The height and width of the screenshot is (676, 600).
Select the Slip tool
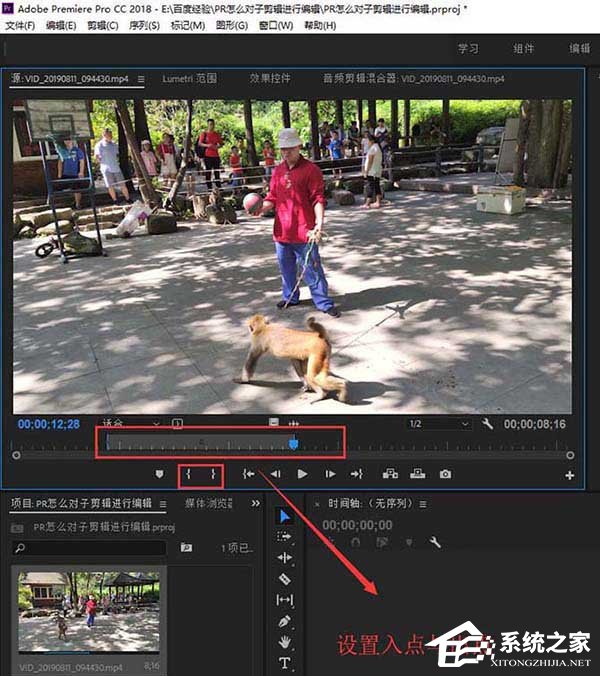click(284, 600)
